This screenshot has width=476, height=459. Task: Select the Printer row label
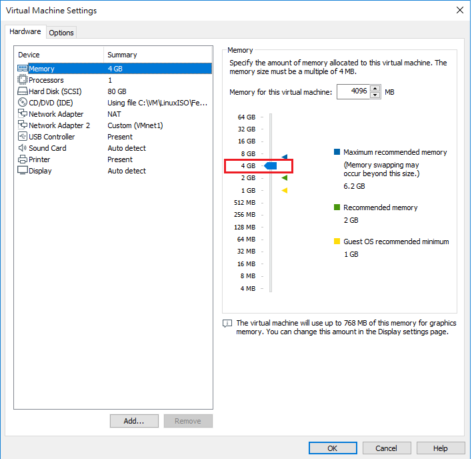point(39,159)
